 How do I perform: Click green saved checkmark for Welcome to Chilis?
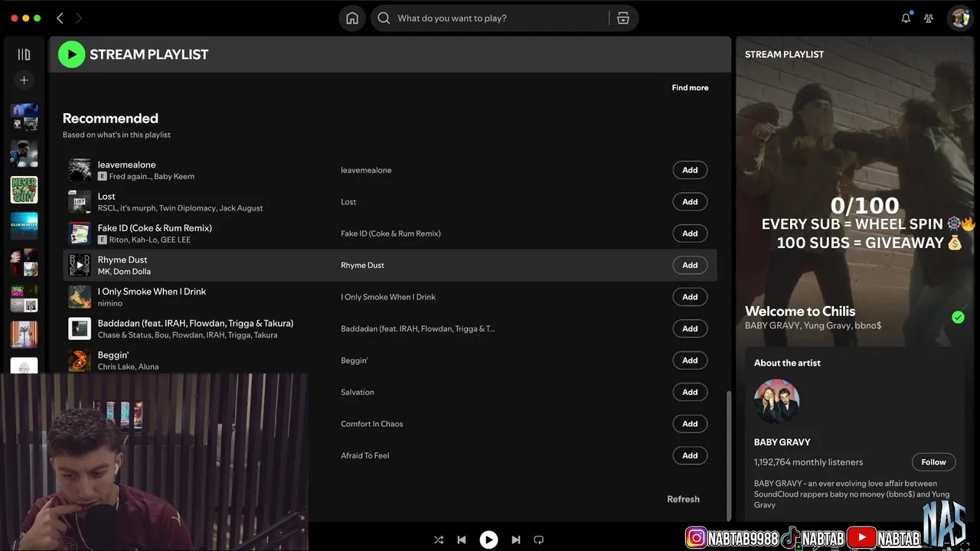[x=958, y=317]
